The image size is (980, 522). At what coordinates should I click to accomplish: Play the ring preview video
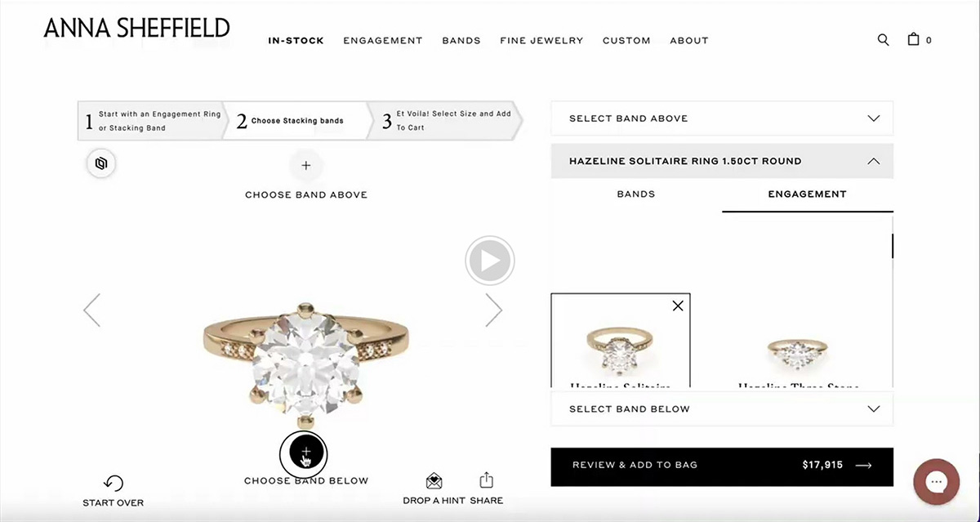489,261
